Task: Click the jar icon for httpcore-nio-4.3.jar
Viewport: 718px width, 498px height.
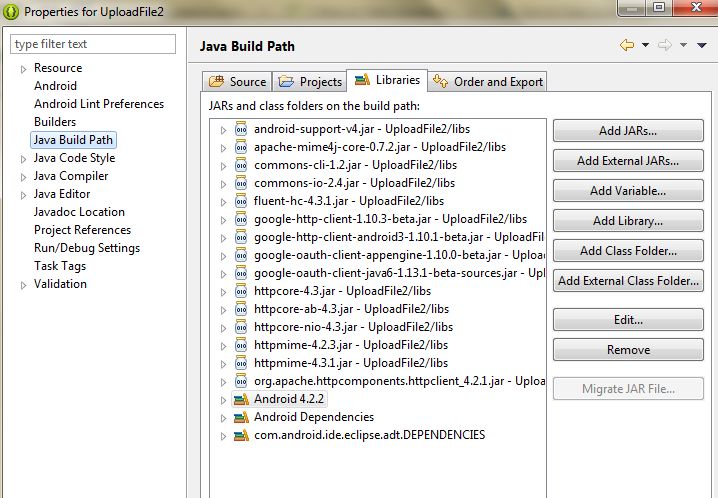Action: (x=241, y=327)
